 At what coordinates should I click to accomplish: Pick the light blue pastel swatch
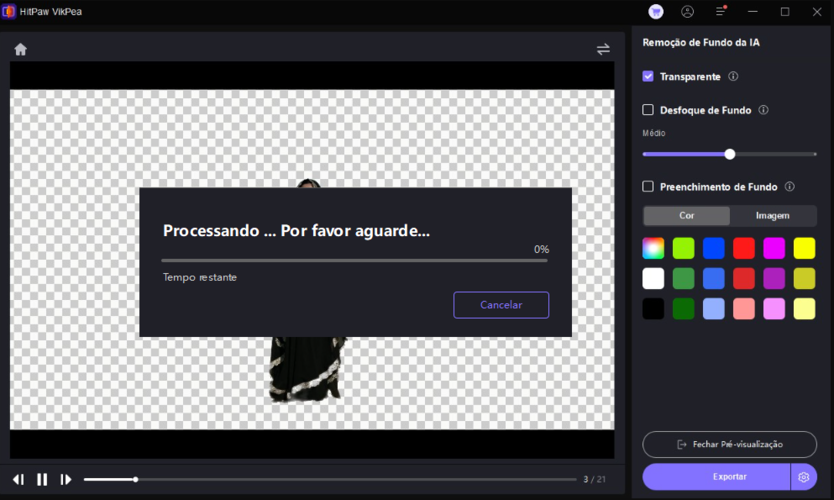pos(714,309)
